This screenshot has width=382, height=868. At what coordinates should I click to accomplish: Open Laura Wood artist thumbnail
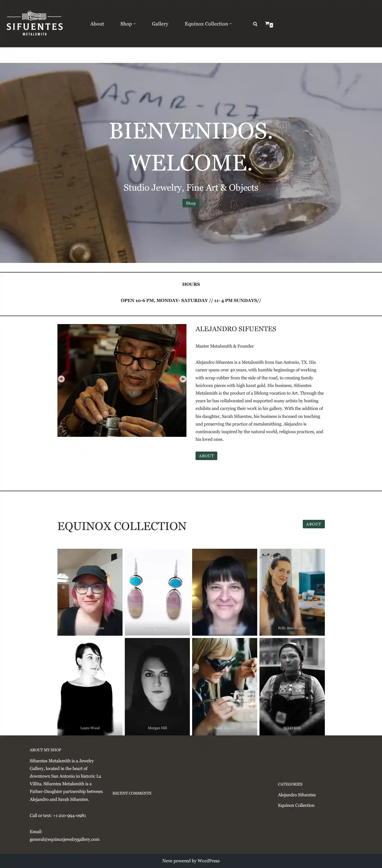90,686
